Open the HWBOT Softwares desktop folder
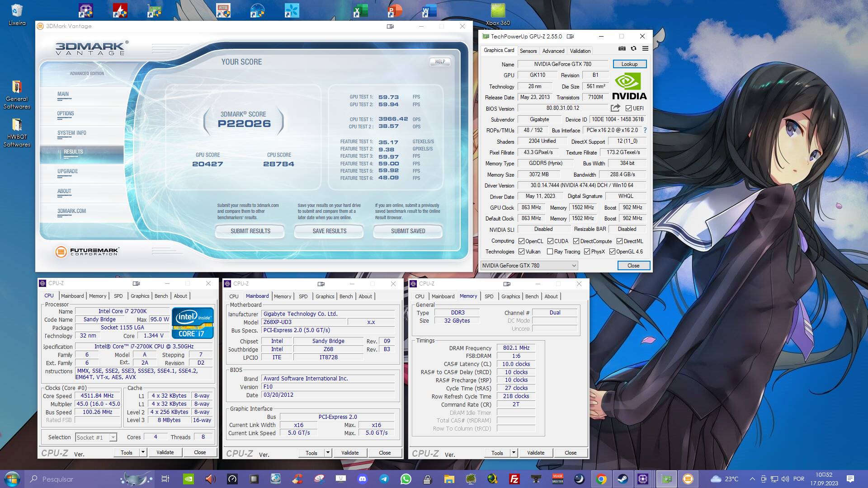This screenshot has width=868, height=488. click(17, 132)
